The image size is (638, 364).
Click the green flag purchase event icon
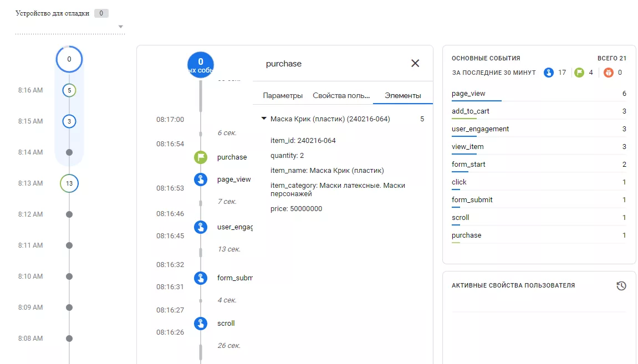point(201,157)
